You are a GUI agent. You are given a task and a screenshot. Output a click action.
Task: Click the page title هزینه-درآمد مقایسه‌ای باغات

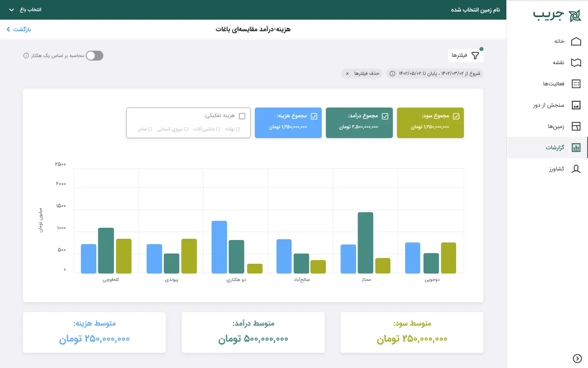253,29
